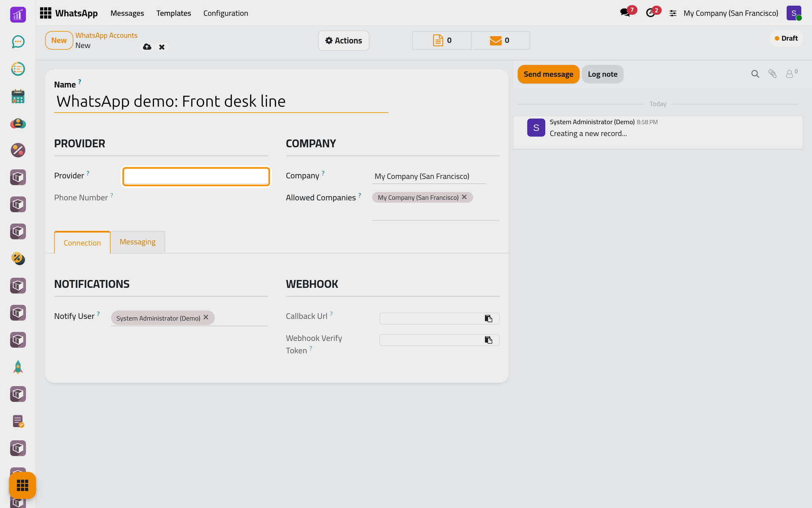Switch to the Messaging tab
The height and width of the screenshot is (508, 812).
point(137,242)
